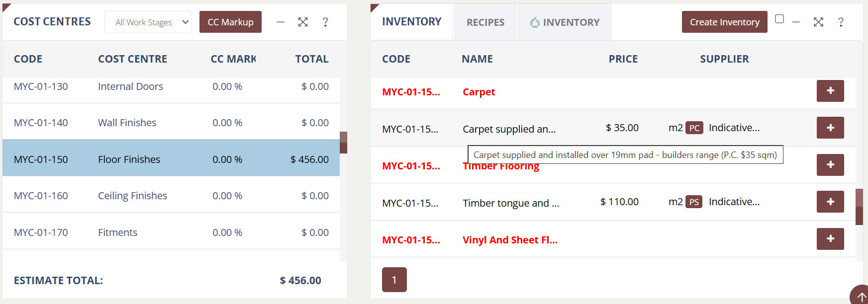This screenshot has height=304, width=868.
Task: Click scroll-to-top arrow icon
Action: click(860, 295)
